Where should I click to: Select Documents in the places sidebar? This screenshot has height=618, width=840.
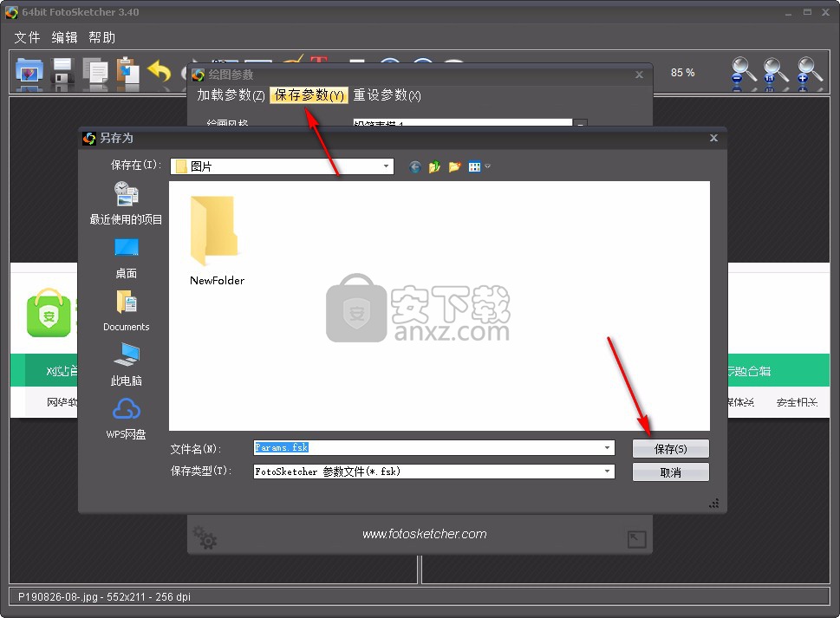126,310
